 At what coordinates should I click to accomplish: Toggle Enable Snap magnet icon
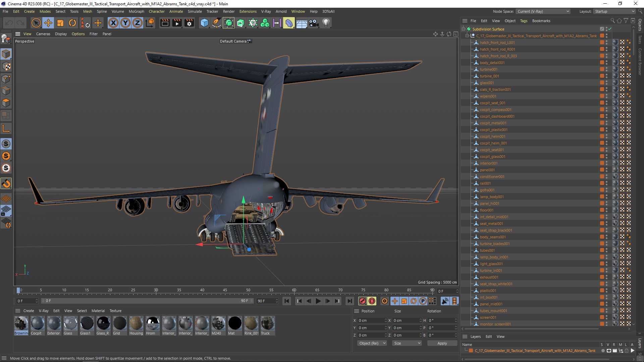click(x=6, y=183)
